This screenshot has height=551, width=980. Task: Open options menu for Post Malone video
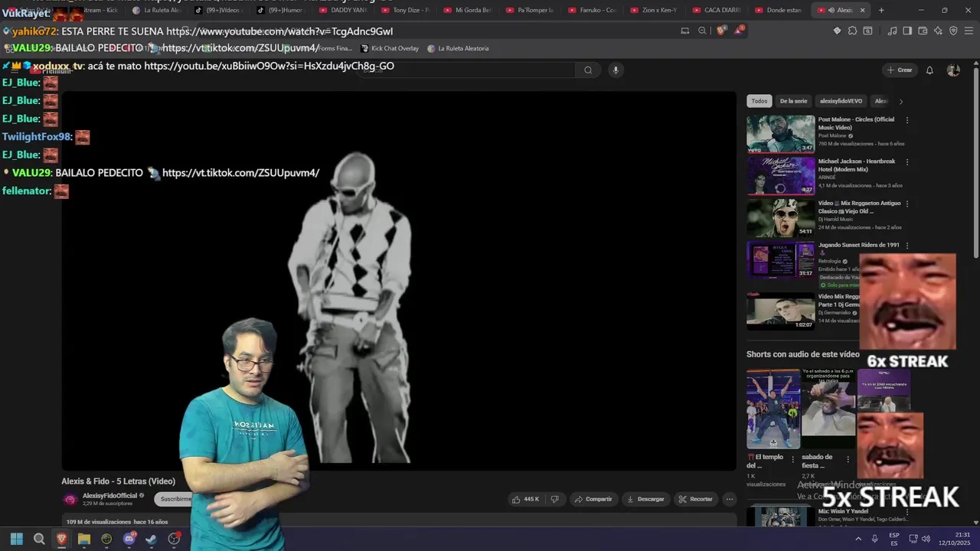907,120
